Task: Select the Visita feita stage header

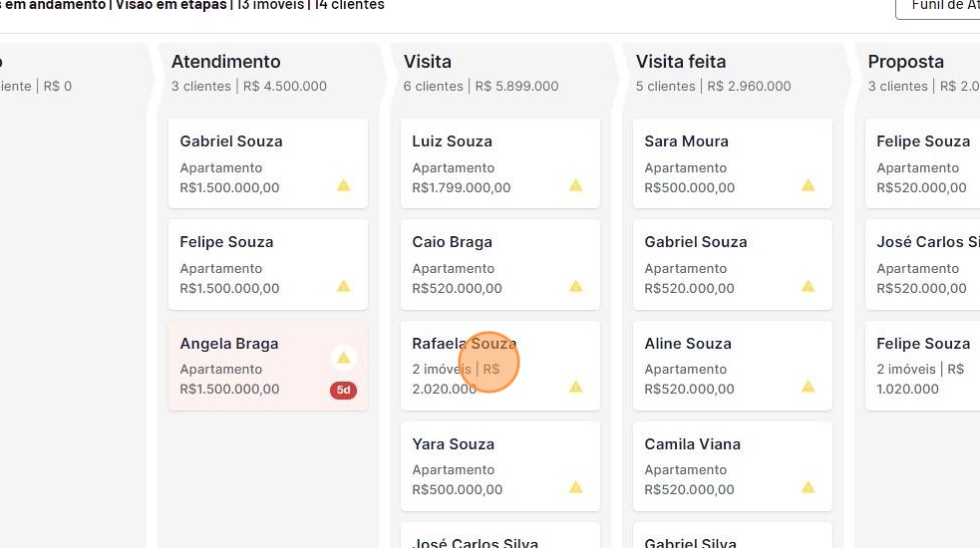Action: point(681,62)
